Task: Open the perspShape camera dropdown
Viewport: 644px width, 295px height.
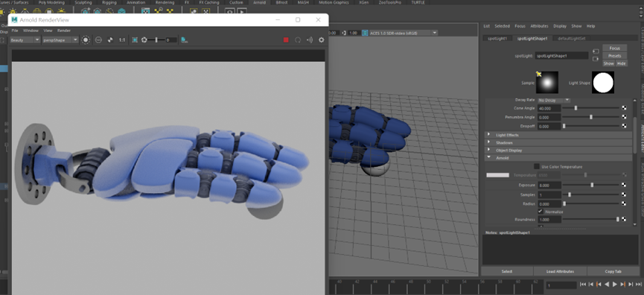Action: (x=60, y=39)
